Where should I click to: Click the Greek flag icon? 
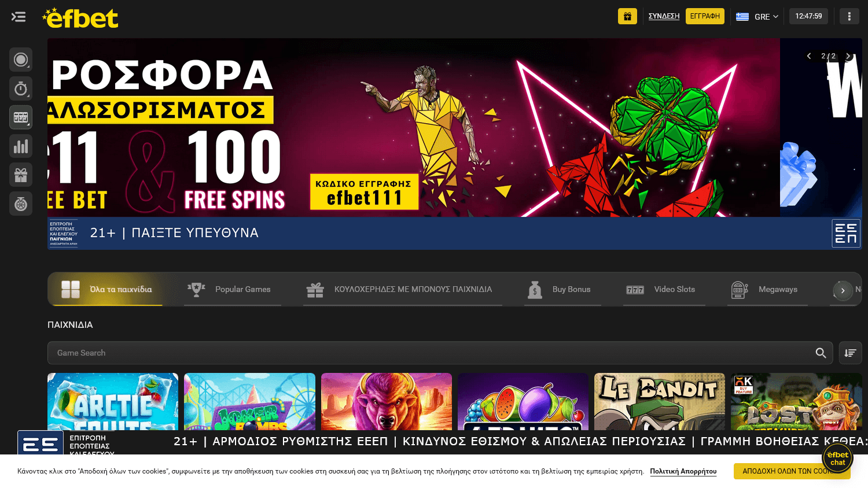[742, 17]
